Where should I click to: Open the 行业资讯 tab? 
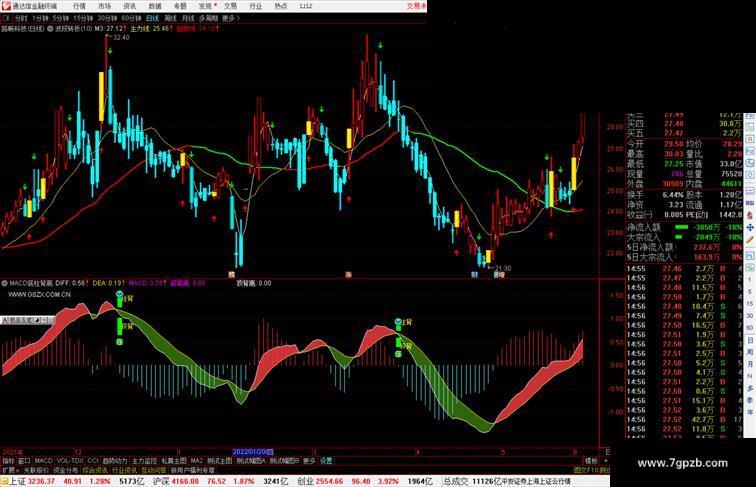tap(124, 470)
